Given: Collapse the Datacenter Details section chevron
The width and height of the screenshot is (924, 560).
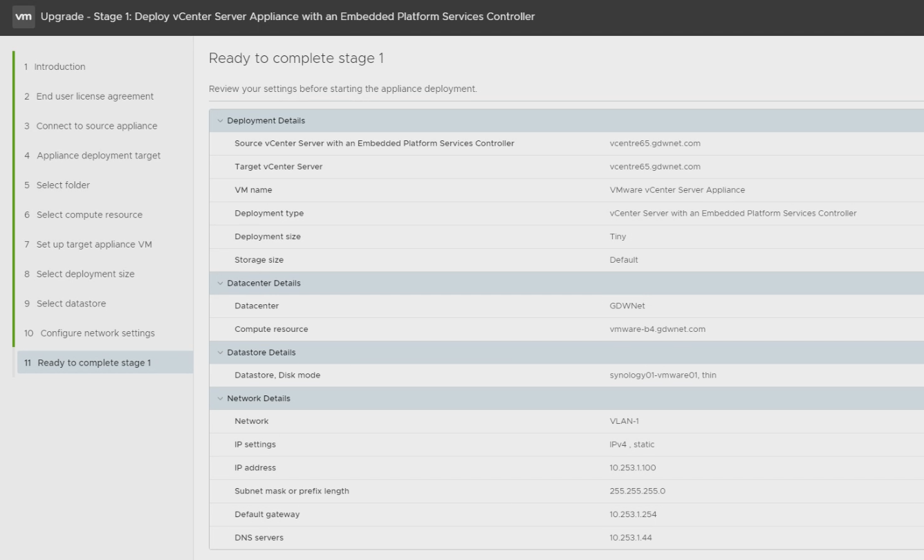Looking at the screenshot, I should [x=220, y=283].
